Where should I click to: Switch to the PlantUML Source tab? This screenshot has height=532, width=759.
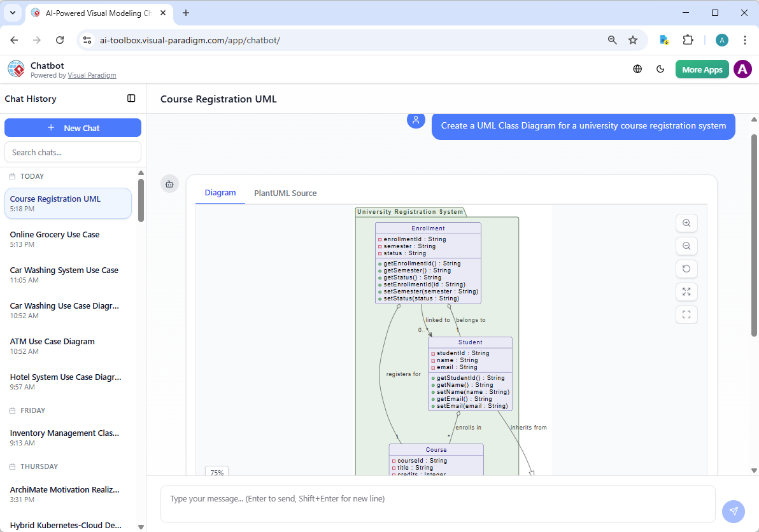[285, 193]
